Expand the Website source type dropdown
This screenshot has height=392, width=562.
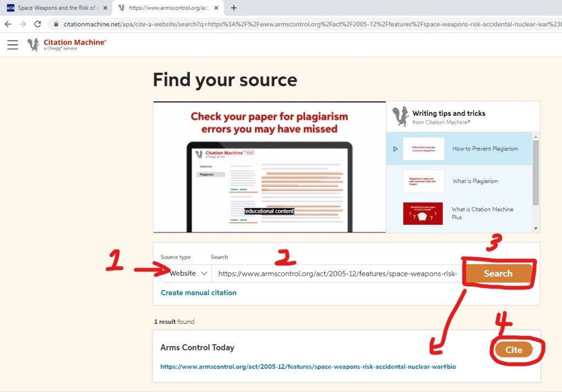click(x=188, y=273)
